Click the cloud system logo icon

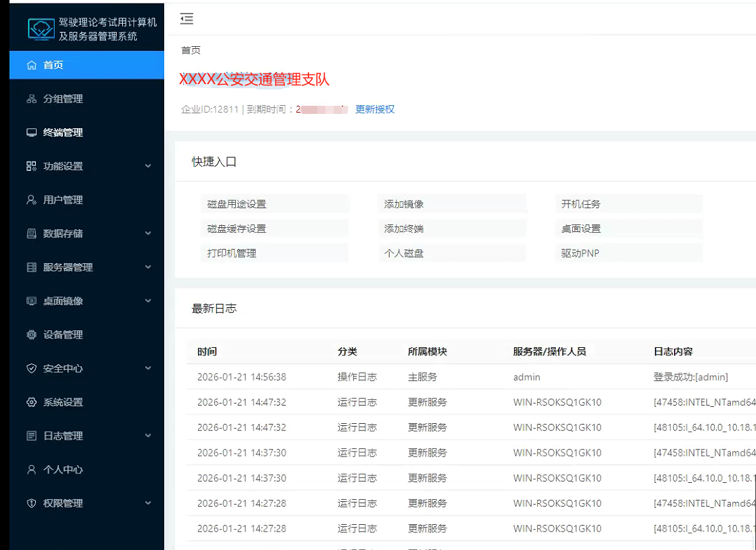pyautogui.click(x=41, y=29)
